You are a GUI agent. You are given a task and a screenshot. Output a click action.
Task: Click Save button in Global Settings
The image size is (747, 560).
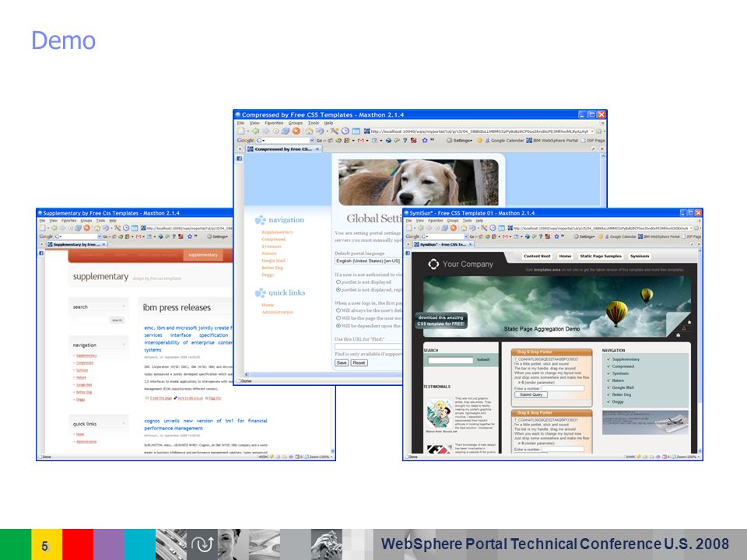pos(342,363)
